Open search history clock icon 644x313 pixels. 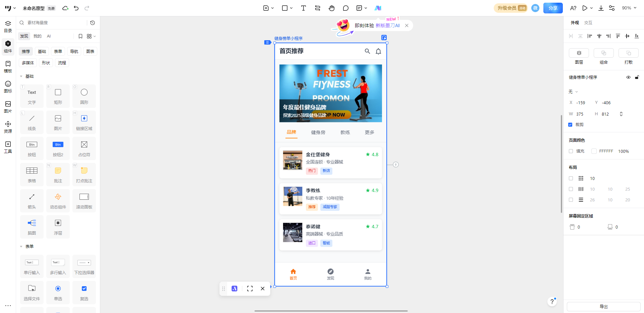[93, 23]
